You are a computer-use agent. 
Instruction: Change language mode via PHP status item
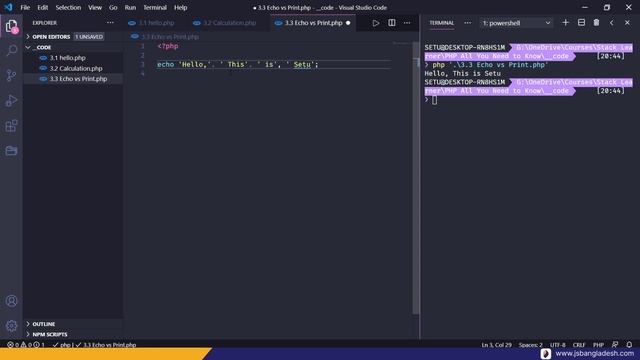coord(598,345)
